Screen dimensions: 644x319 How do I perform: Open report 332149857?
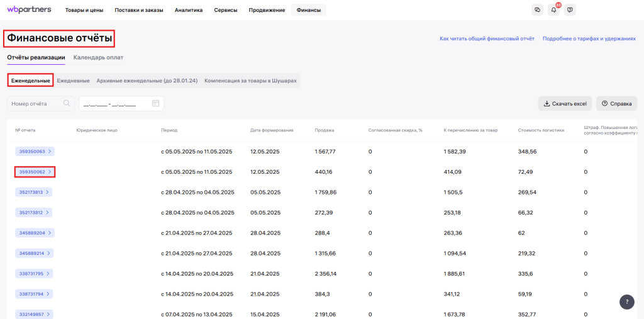(x=35, y=315)
